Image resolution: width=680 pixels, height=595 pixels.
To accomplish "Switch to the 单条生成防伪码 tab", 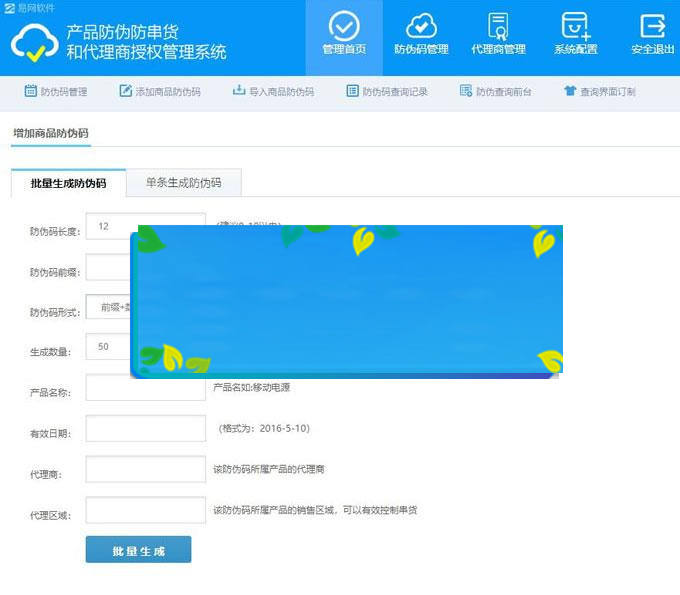I will pyautogui.click(x=184, y=183).
